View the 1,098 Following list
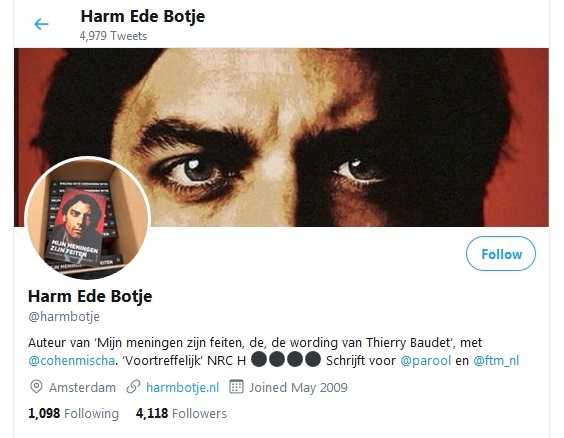 73,413
